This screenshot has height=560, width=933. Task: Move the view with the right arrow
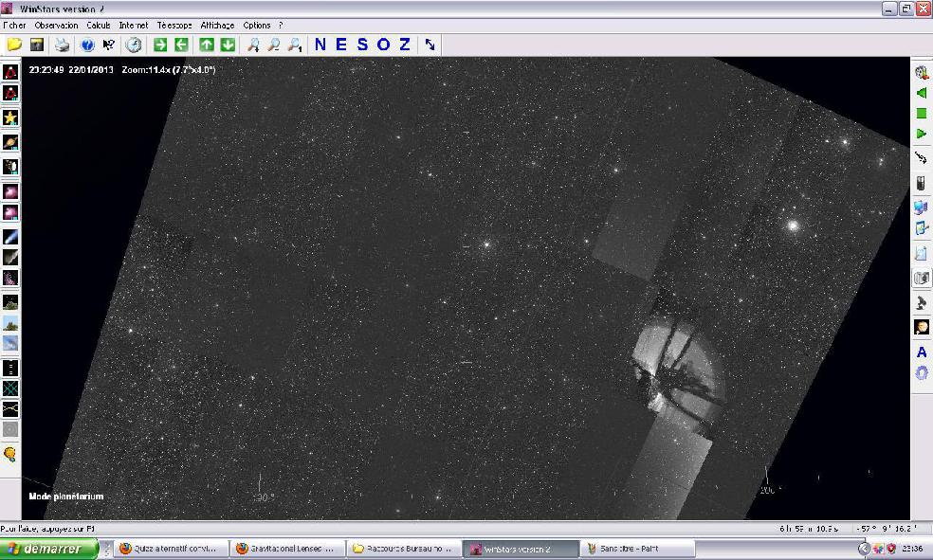click(160, 45)
